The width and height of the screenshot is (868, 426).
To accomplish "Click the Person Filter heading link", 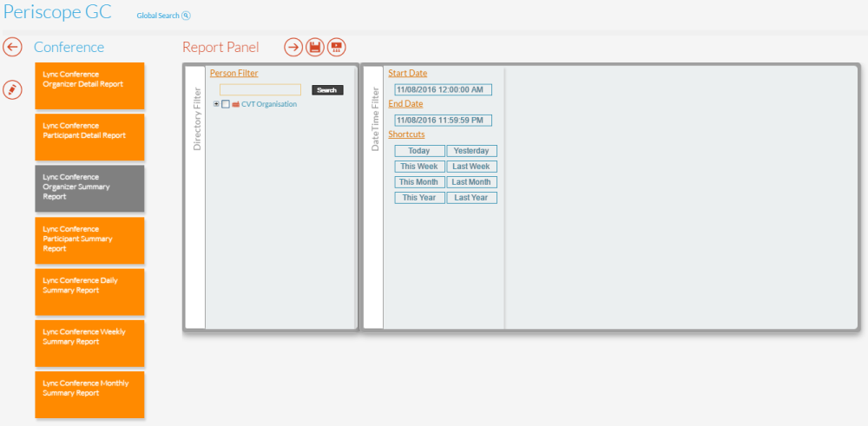I will [233, 73].
